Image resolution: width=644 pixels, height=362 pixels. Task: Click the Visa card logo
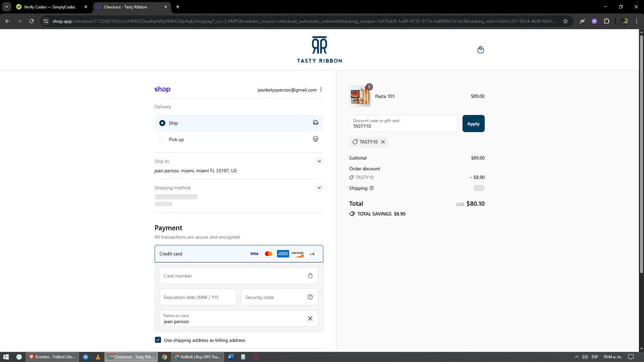tap(254, 253)
